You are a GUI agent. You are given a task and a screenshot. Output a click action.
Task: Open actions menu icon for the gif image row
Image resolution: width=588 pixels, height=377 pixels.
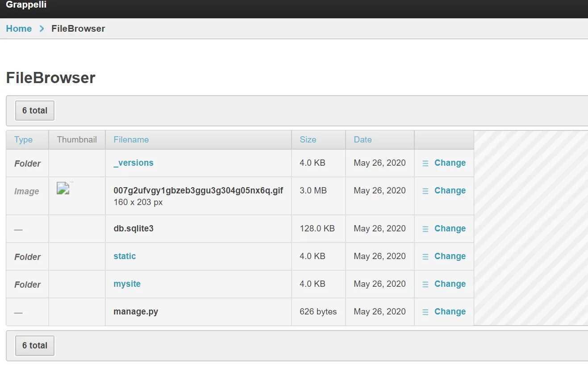coord(425,191)
